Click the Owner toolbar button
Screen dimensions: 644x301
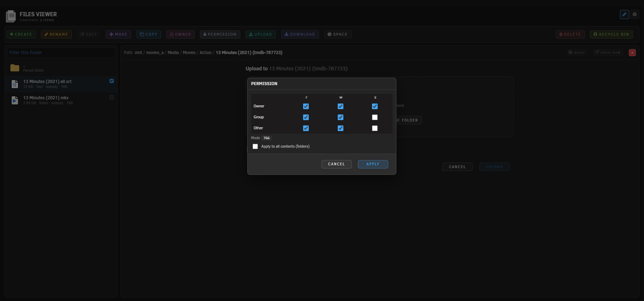181,34
